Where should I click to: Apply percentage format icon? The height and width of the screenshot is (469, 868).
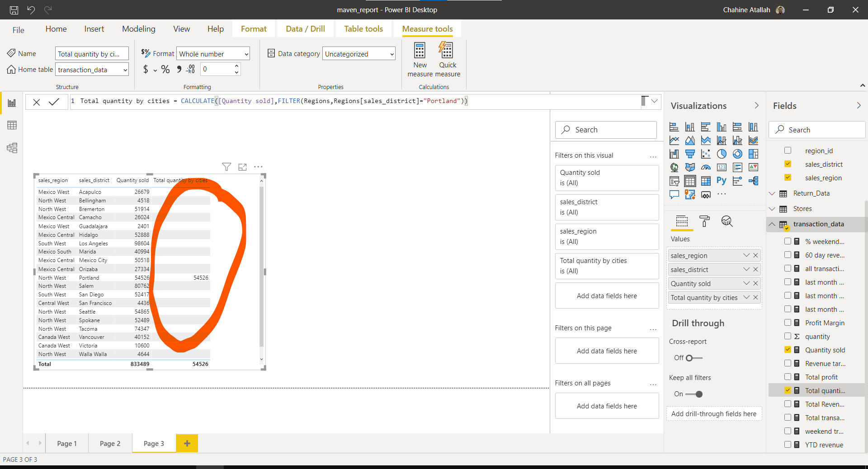(x=165, y=69)
